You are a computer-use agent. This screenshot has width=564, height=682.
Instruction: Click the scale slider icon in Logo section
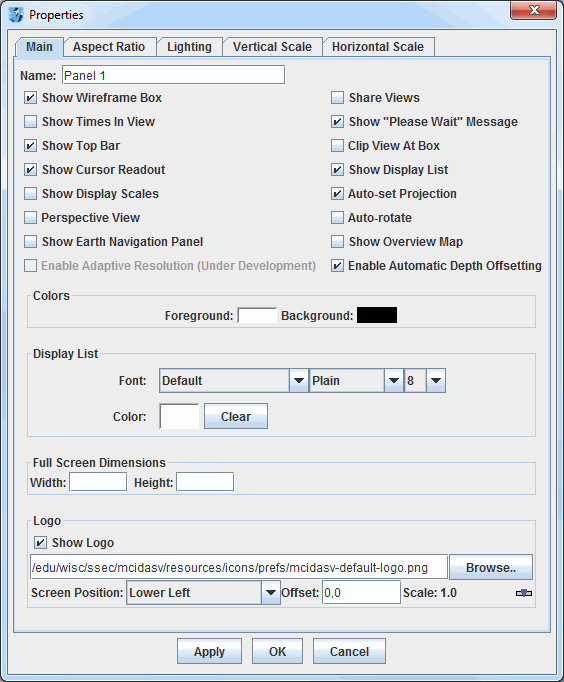[524, 593]
